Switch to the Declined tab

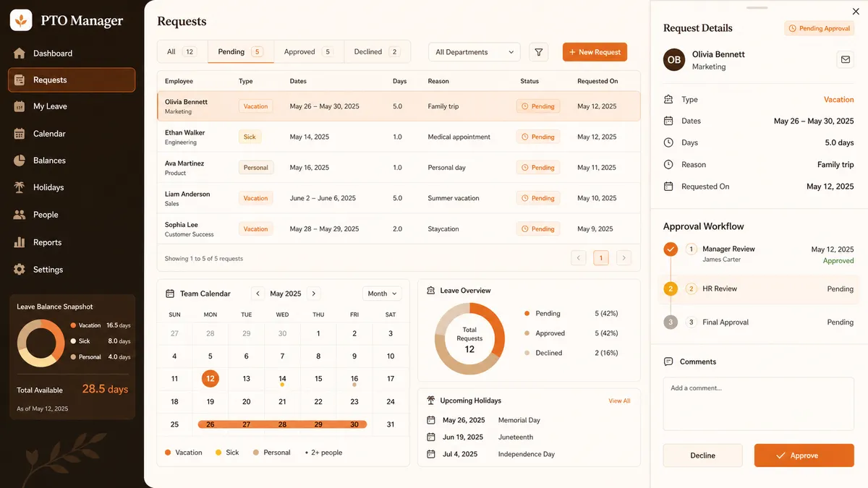[376, 52]
